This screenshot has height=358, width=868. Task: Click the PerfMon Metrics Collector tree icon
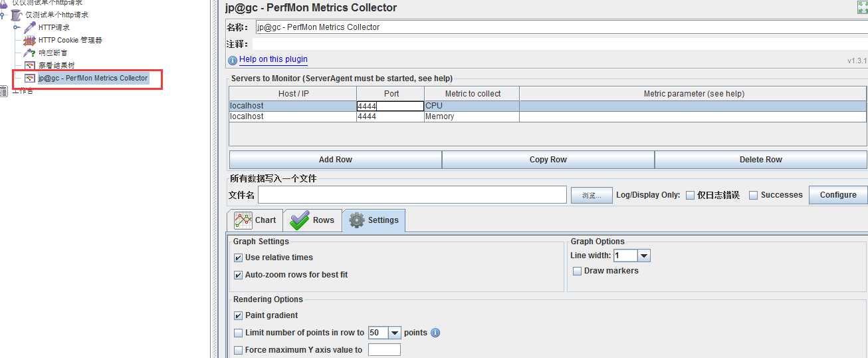pos(30,78)
